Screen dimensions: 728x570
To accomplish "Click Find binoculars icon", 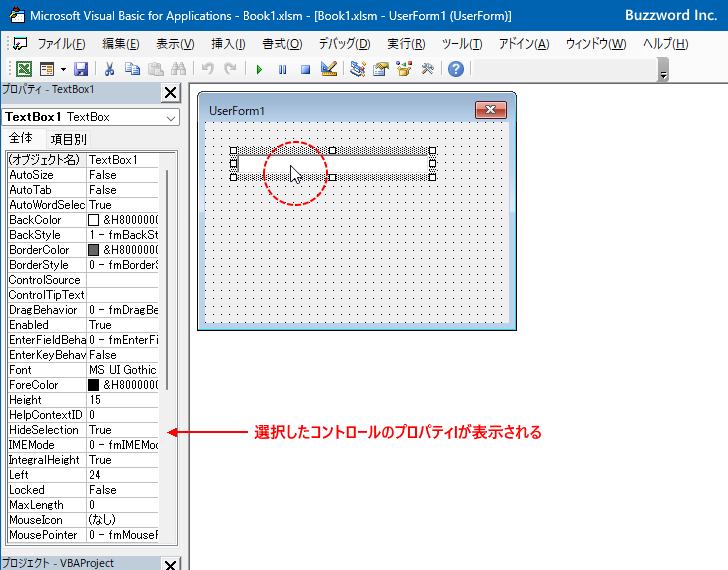I will click(178, 69).
